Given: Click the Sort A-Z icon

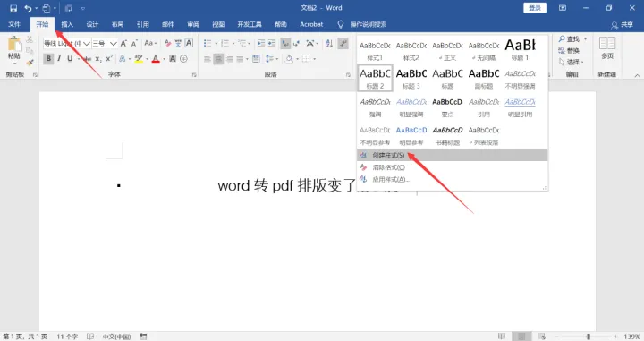Looking at the screenshot, I should pyautogui.click(x=329, y=43).
